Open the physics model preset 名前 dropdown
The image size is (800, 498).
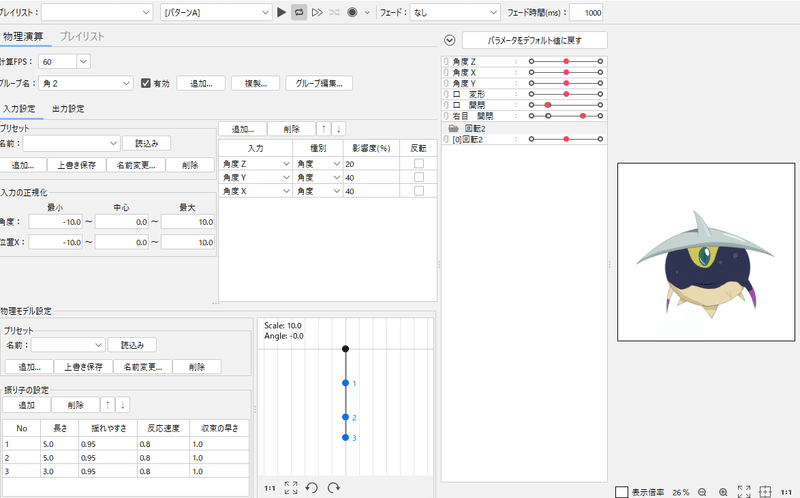coord(68,345)
